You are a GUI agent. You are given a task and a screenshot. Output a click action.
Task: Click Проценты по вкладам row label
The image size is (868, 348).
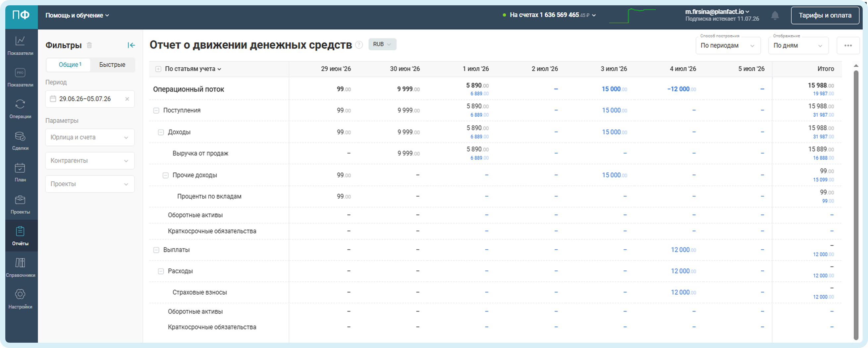(209, 197)
